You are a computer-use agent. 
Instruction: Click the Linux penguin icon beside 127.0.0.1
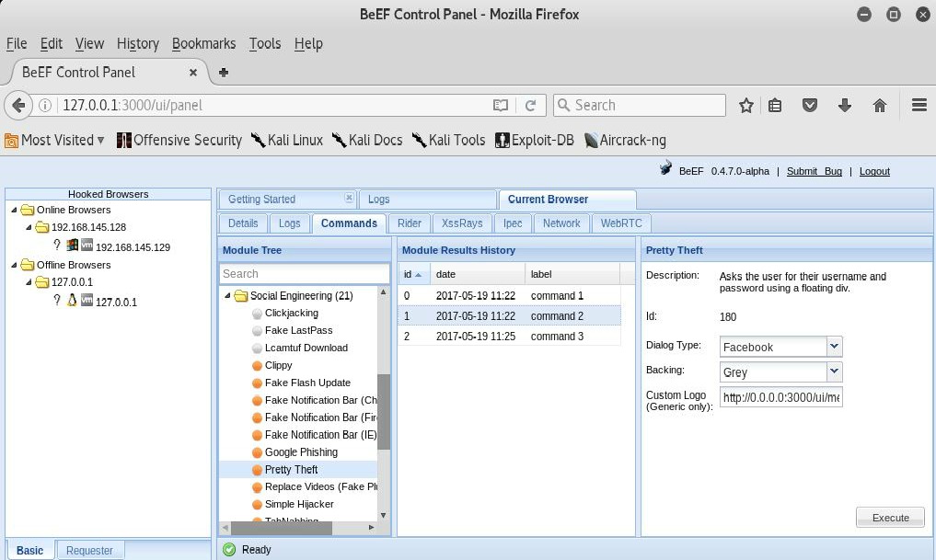click(x=72, y=300)
